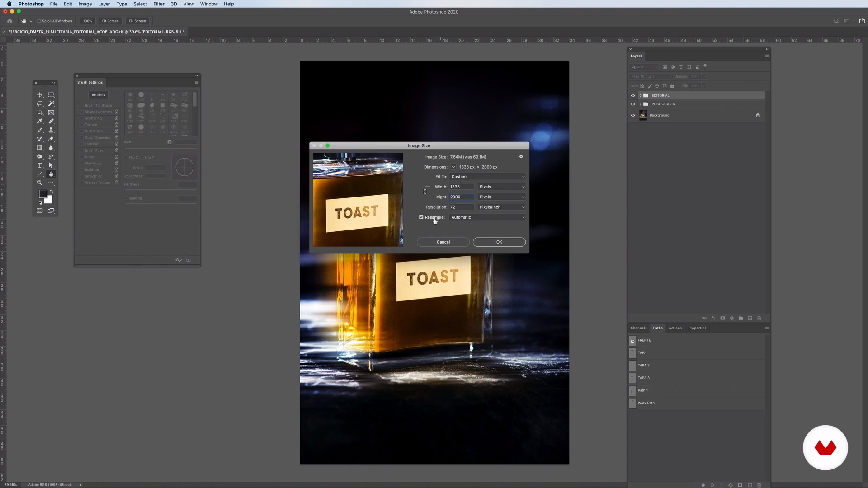Select the History Brush tool
Image resolution: width=868 pixels, height=488 pixels.
[40, 139]
